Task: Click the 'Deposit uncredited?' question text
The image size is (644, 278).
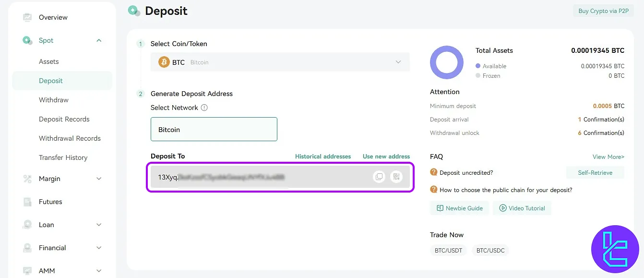Action: [x=466, y=172]
